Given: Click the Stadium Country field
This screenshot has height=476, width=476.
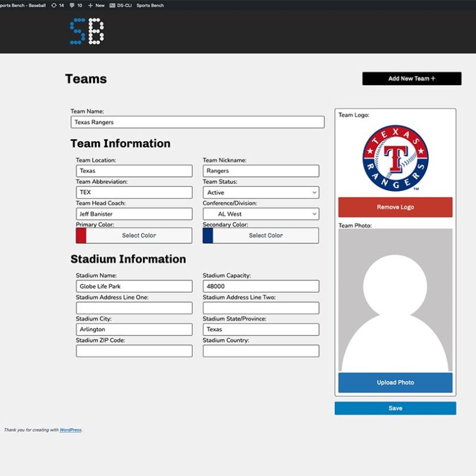Looking at the screenshot, I should coord(261,351).
